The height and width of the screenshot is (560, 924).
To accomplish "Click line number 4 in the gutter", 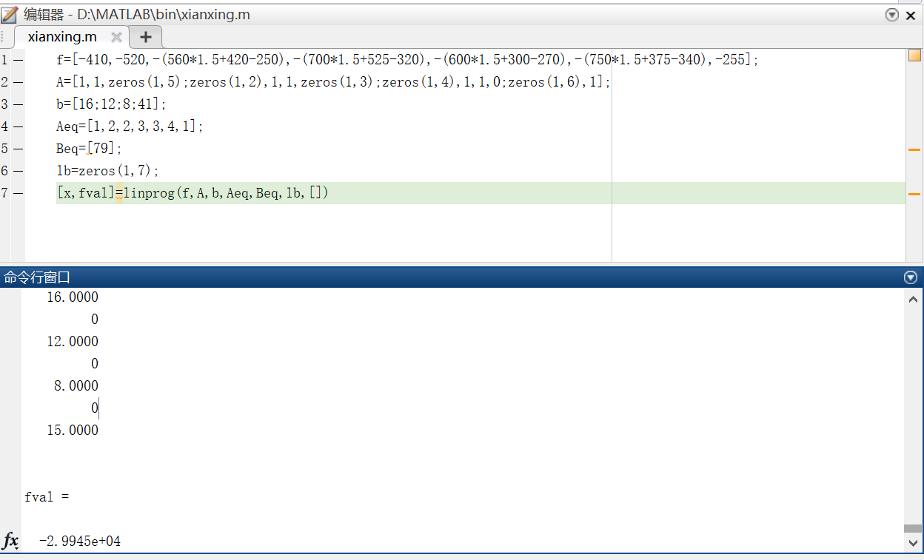I will [x=4, y=126].
